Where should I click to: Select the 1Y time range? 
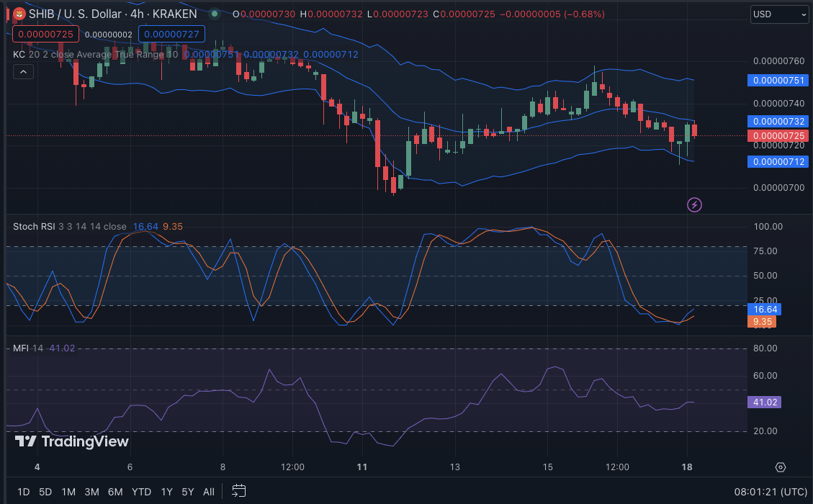point(166,492)
